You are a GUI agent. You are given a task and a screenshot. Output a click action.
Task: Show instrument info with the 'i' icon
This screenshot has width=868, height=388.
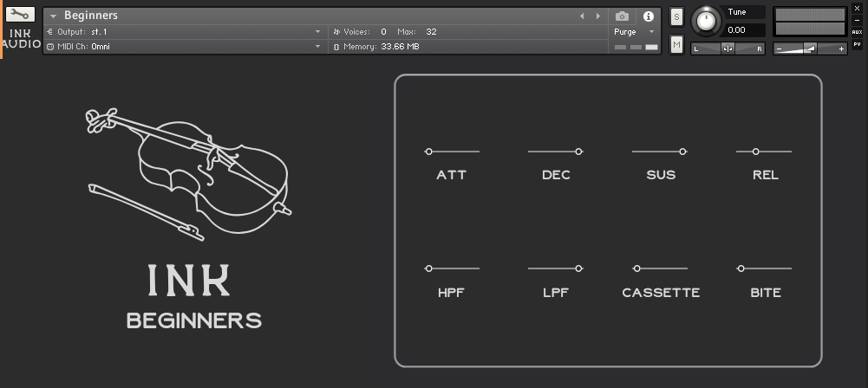tap(649, 16)
